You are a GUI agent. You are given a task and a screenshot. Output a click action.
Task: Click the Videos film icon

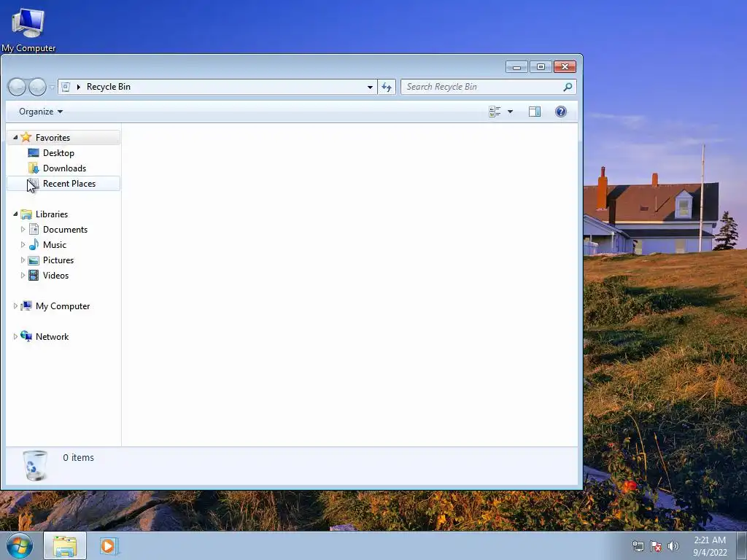point(34,275)
